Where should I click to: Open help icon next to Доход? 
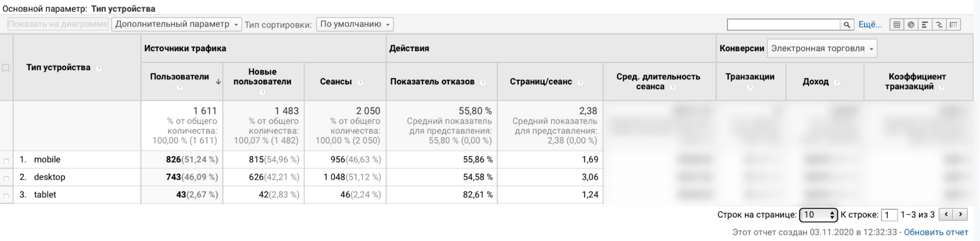[x=837, y=82]
